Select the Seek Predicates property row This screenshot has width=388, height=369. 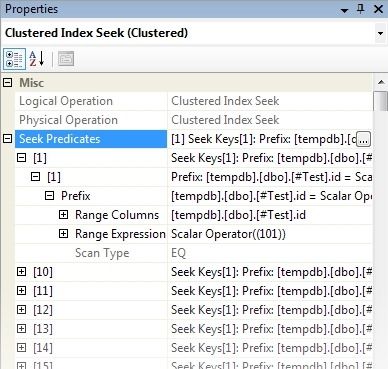pos(91,139)
